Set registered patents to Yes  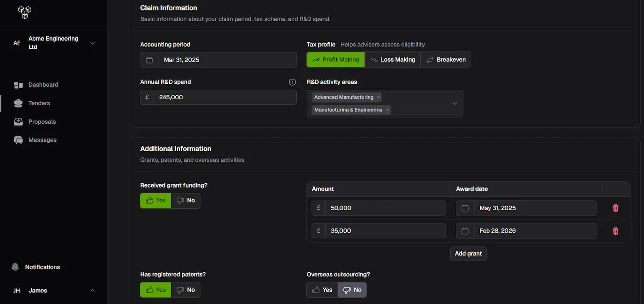coord(155,290)
